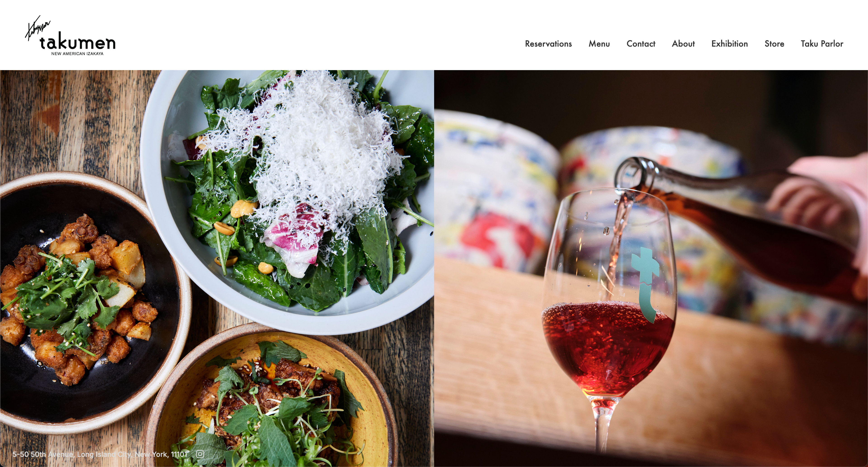This screenshot has height=467, width=868.
Task: Go to the Menu page
Action: 599,44
